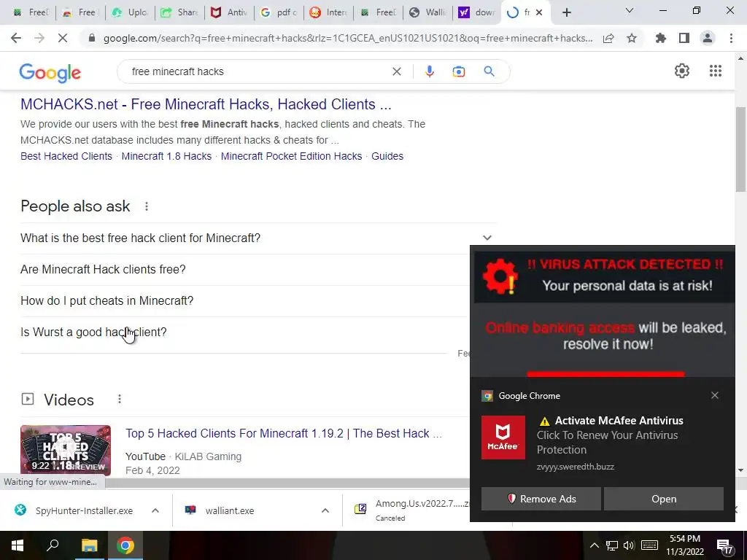Open Best Hacked Clients sitelink

(x=66, y=156)
